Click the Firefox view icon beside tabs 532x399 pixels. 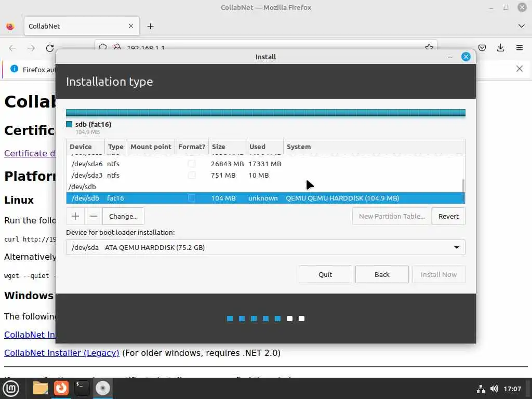point(10,26)
